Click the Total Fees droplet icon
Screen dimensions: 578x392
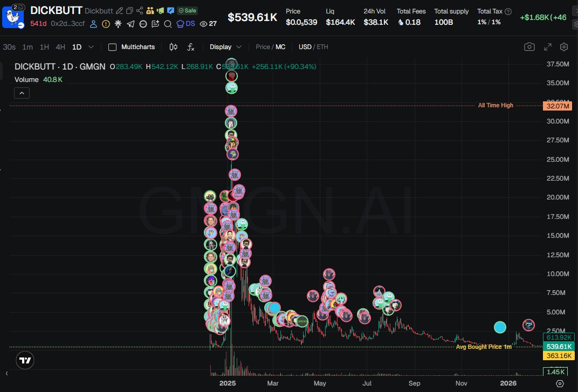point(401,23)
